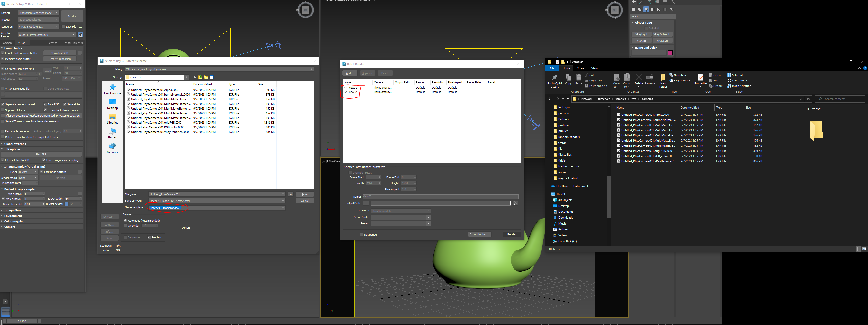Click the ViewCube in top viewport
Viewport: 868px width, 325px height.
click(614, 10)
